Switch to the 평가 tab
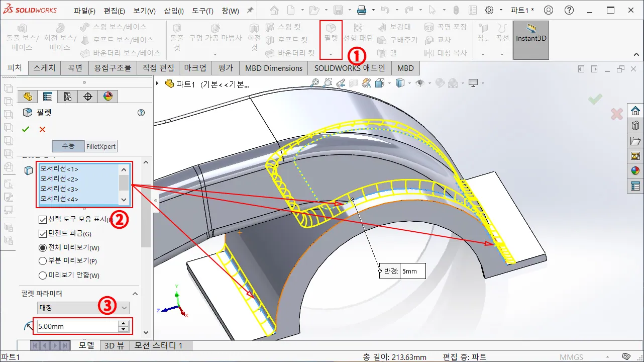 click(x=226, y=68)
